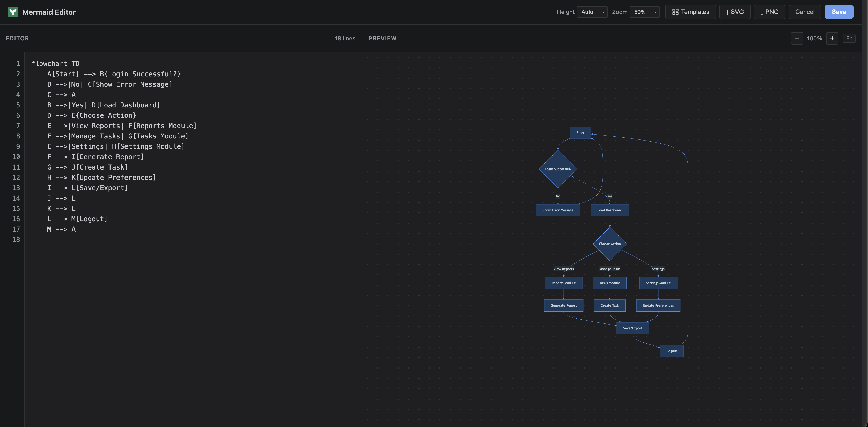Click code line 'J --> L'

pyautogui.click(x=61, y=198)
